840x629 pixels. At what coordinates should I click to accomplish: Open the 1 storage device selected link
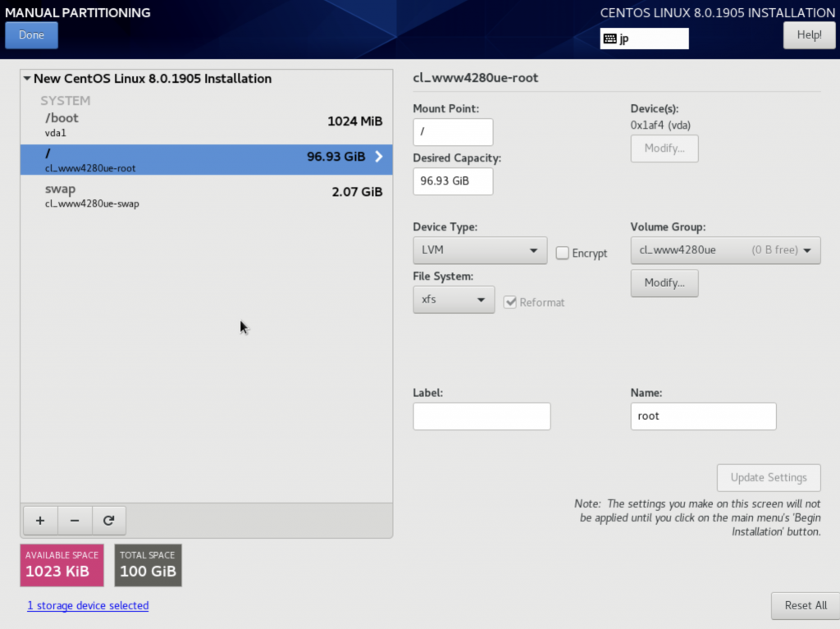[88, 605]
